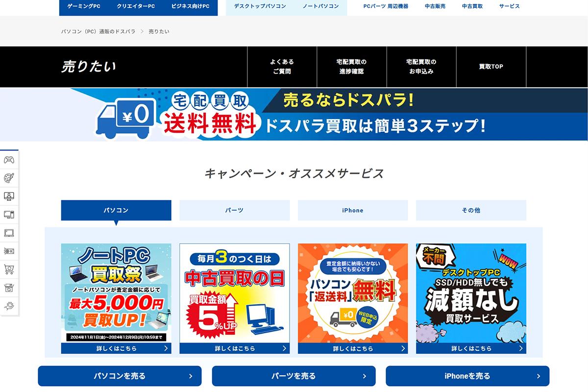This screenshot has height=392, width=588.
Task: Click the monitor with person sidebar icon
Action: pyautogui.click(x=9, y=196)
